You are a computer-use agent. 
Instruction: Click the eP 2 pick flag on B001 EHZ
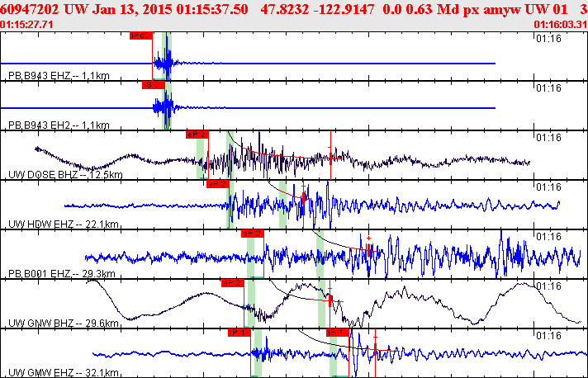[253, 234]
